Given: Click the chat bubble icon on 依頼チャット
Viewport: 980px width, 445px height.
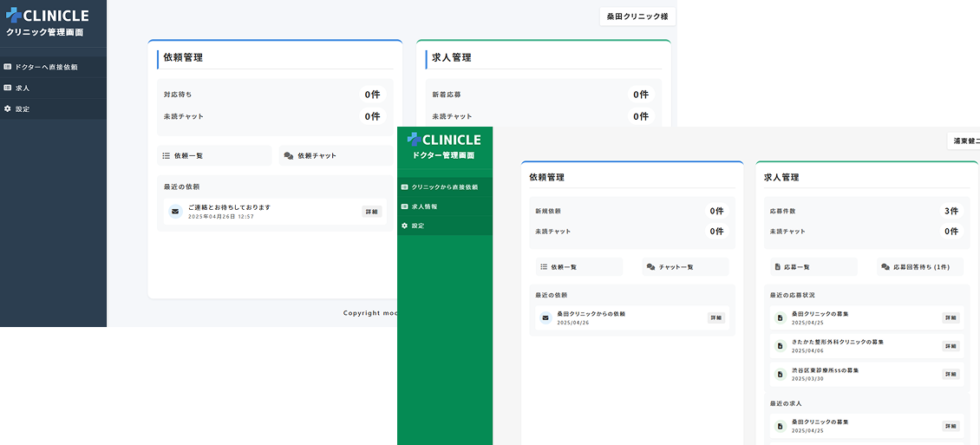Looking at the screenshot, I should 289,155.
